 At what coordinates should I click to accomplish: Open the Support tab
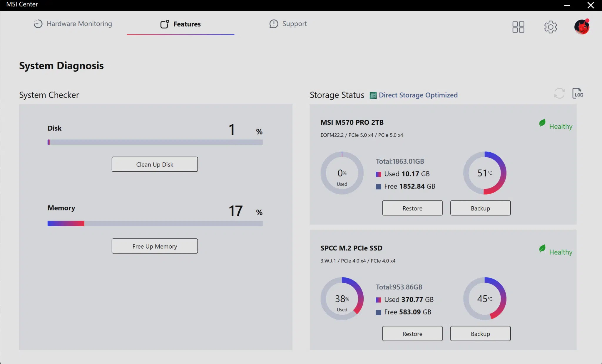[288, 24]
